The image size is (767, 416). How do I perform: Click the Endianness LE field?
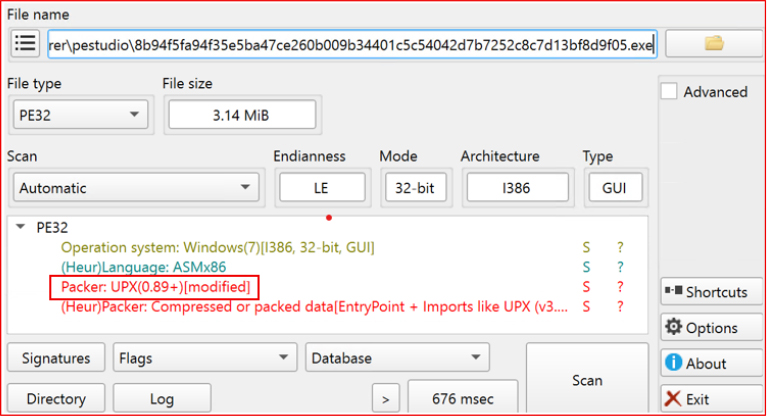322,187
